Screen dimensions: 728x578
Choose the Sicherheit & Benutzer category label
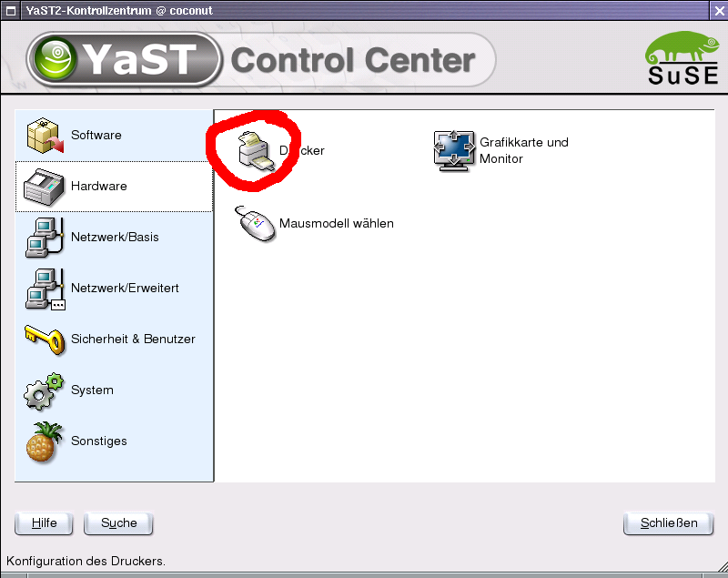(133, 339)
